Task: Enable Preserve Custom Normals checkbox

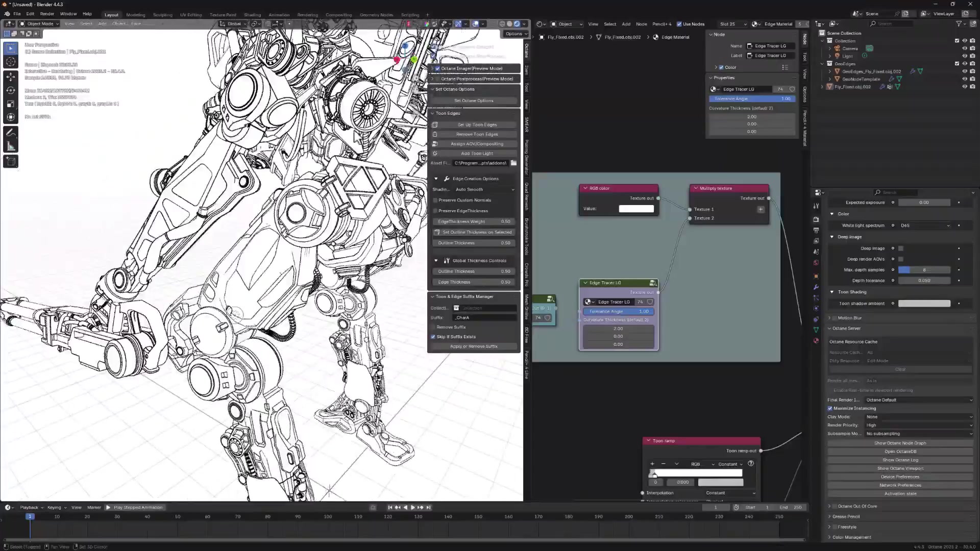Action: (x=435, y=200)
